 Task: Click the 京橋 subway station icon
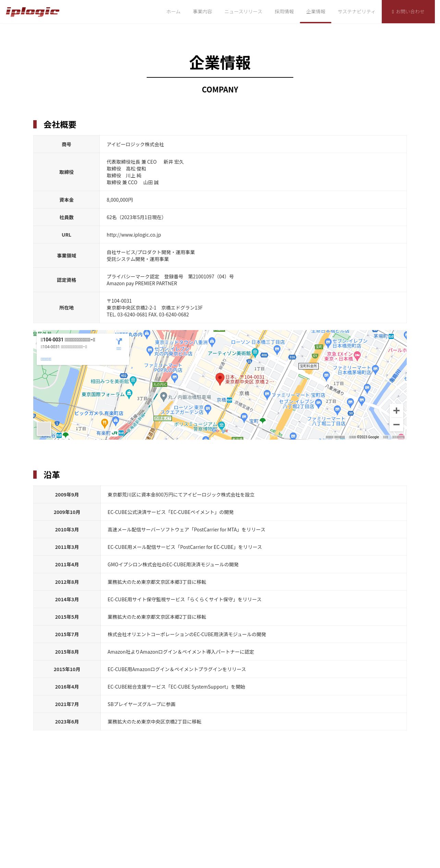click(230, 400)
